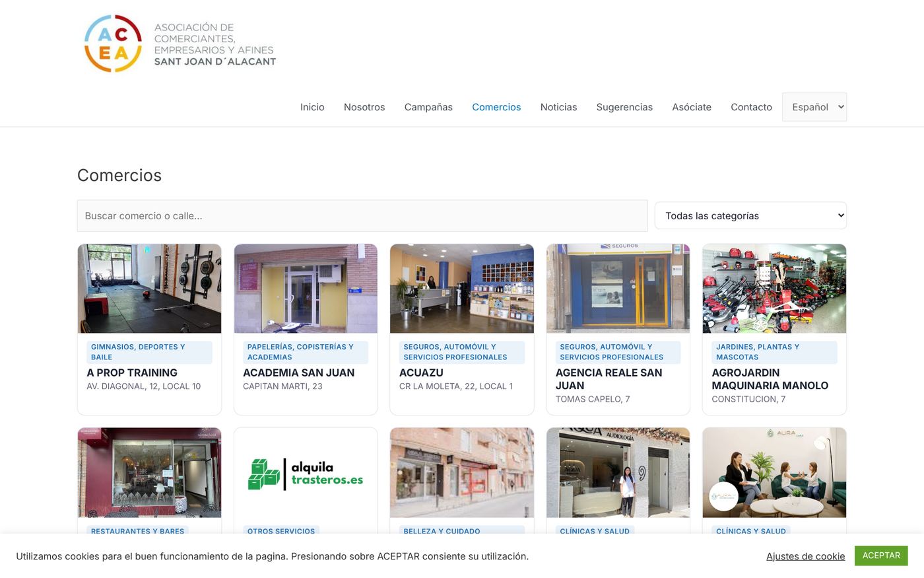Click the Restaurantes y Bares tag

click(137, 530)
